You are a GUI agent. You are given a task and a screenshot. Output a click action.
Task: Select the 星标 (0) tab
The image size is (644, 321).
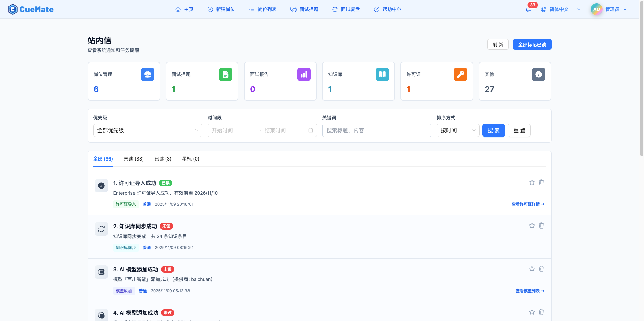191,159
